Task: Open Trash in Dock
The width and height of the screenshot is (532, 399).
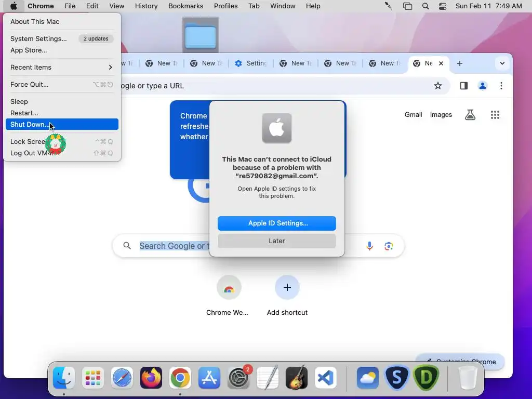Action: tap(468, 377)
